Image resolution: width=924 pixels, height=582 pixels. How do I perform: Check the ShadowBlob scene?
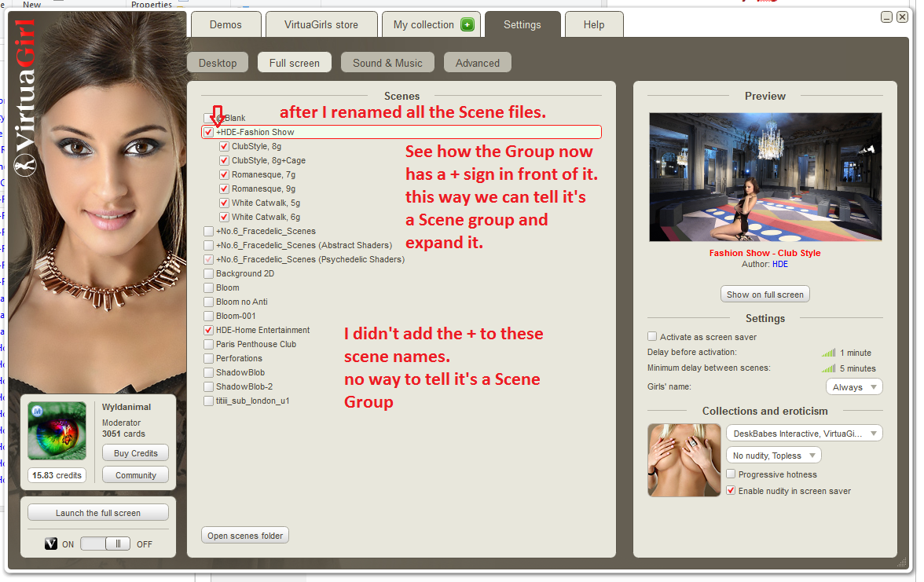209,372
